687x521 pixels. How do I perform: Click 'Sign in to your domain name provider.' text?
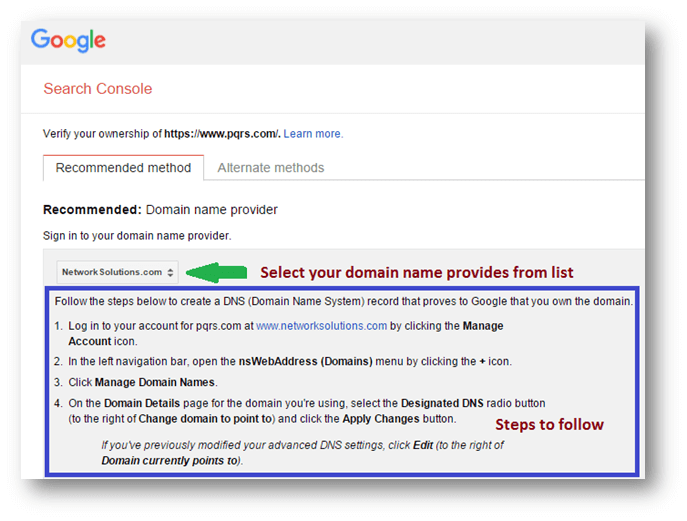(137, 236)
